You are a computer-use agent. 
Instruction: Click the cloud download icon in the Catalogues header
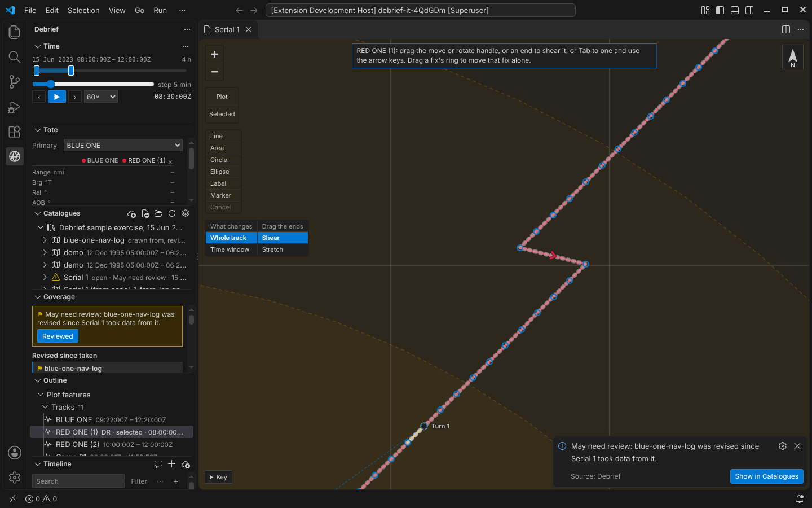[131, 214]
